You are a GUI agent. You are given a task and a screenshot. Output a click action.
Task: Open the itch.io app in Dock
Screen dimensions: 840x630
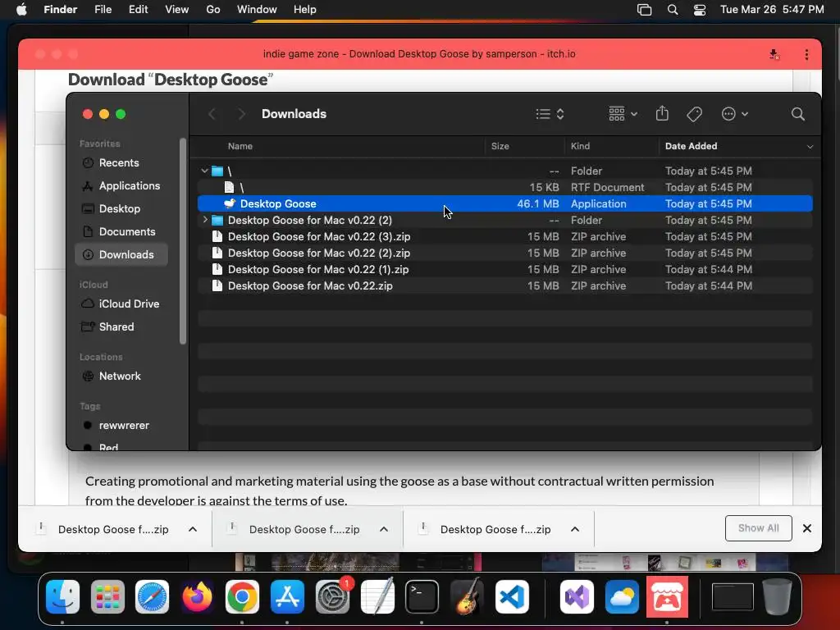coord(667,596)
